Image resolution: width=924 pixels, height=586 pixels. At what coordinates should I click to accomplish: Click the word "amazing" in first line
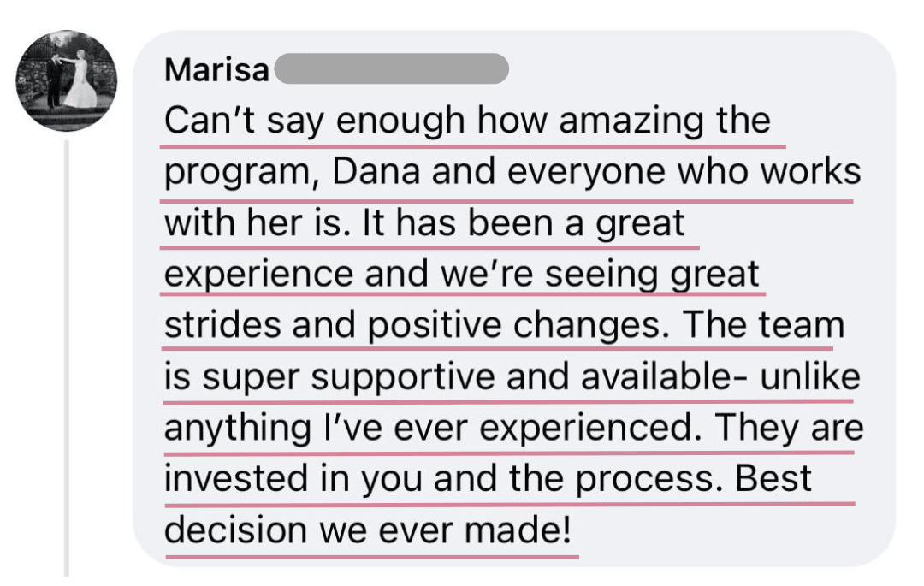pos(631,121)
